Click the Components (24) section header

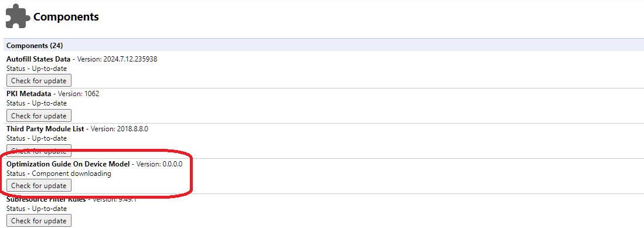(35, 46)
